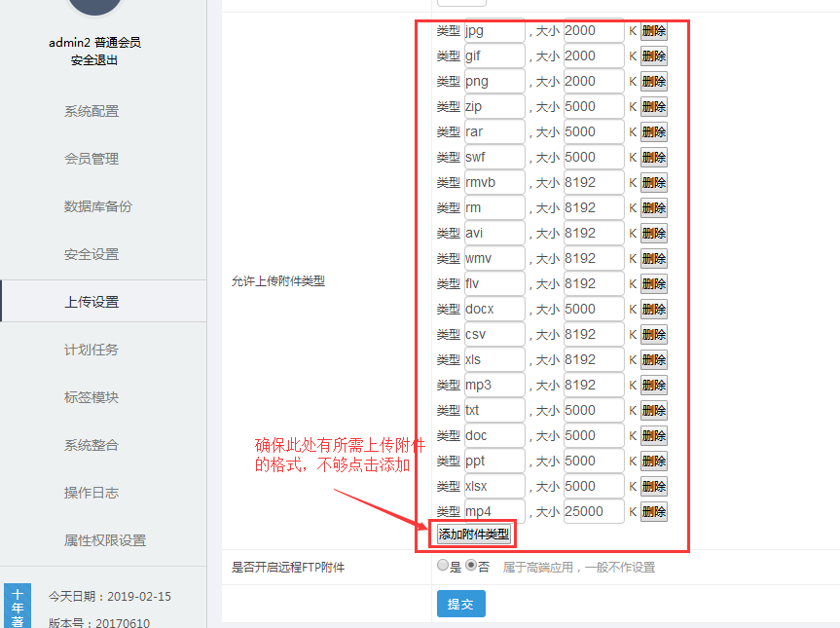Screen dimensions: 840x628
Task: Click the mp4 size input field
Action: [593, 511]
